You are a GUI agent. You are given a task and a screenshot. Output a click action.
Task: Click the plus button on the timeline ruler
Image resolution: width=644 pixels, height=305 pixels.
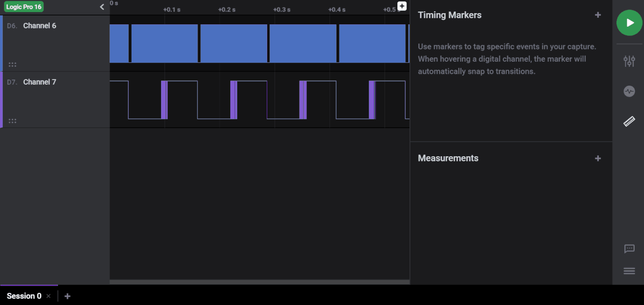[402, 6]
